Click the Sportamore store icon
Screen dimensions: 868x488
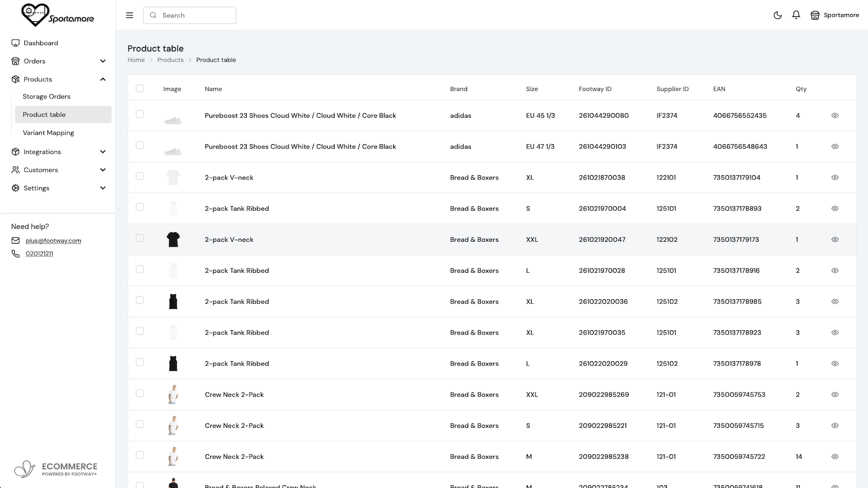[x=815, y=15]
